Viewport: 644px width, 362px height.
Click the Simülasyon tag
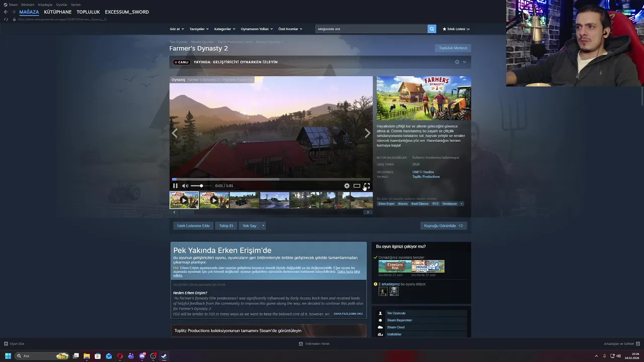[x=449, y=204]
